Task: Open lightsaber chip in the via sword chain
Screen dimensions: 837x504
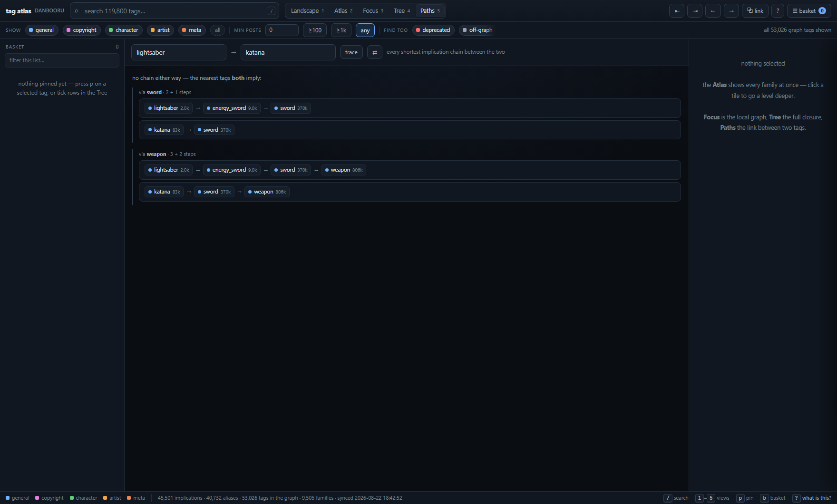Action: (169, 108)
